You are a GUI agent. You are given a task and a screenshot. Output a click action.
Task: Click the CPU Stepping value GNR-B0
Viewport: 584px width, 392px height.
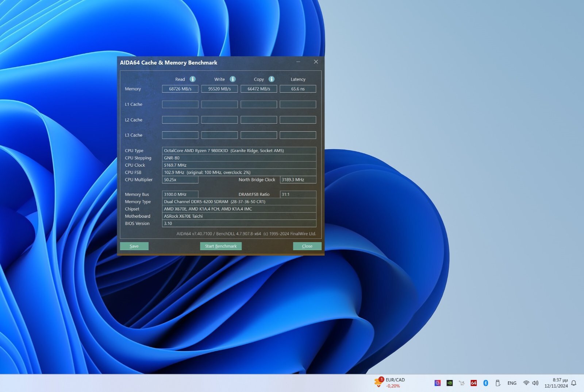(239, 158)
